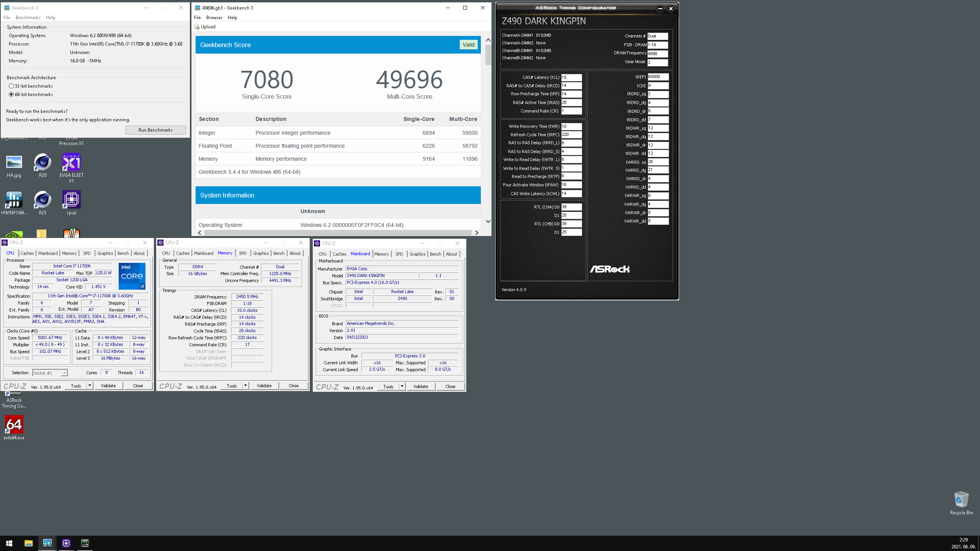
Task: Click the system clock on the taskbar
Action: 963,543
